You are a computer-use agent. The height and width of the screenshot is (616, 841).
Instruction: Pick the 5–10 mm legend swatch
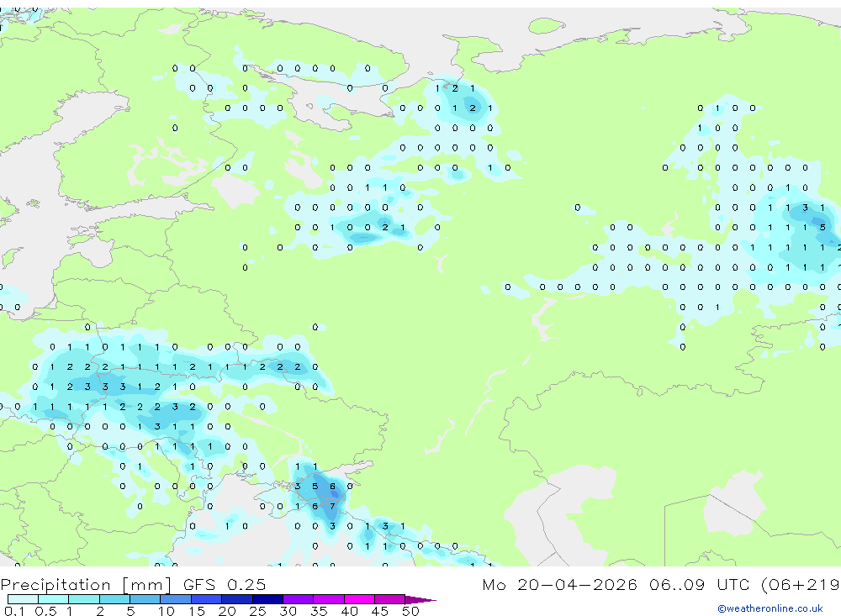pyautogui.click(x=145, y=599)
